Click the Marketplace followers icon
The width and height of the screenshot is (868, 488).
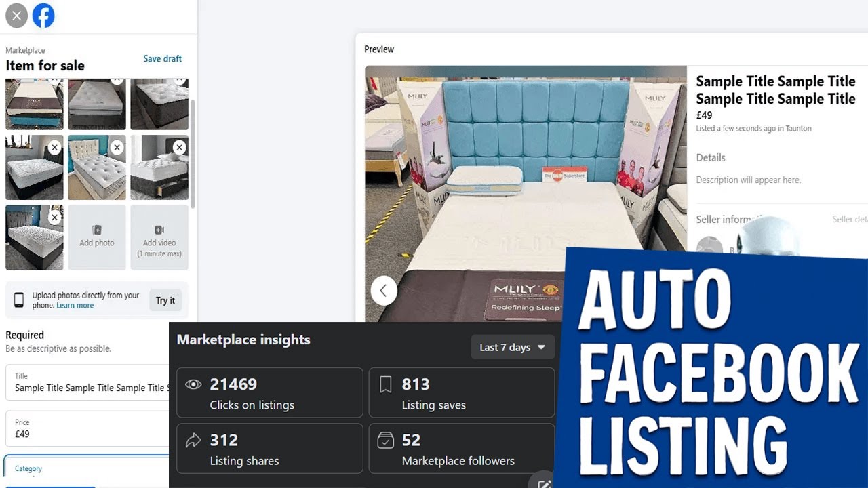click(x=386, y=441)
